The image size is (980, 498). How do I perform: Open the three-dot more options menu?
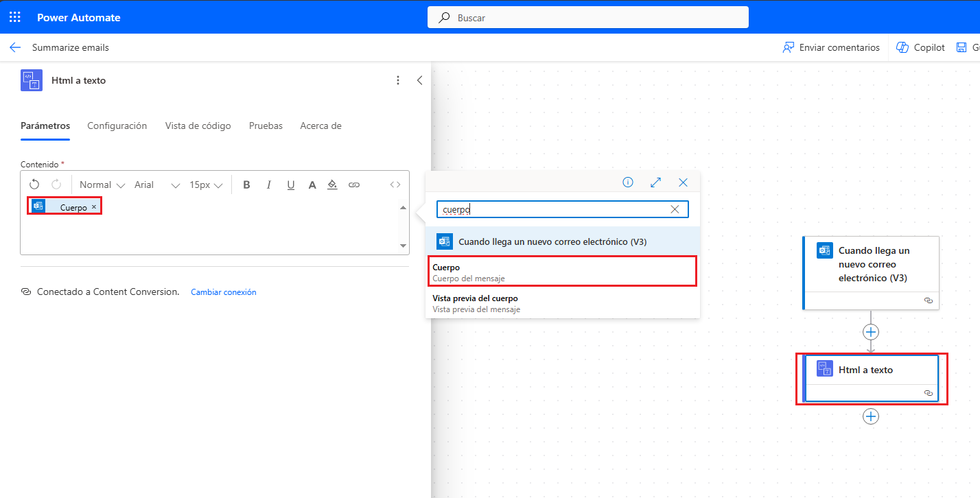pyautogui.click(x=398, y=80)
